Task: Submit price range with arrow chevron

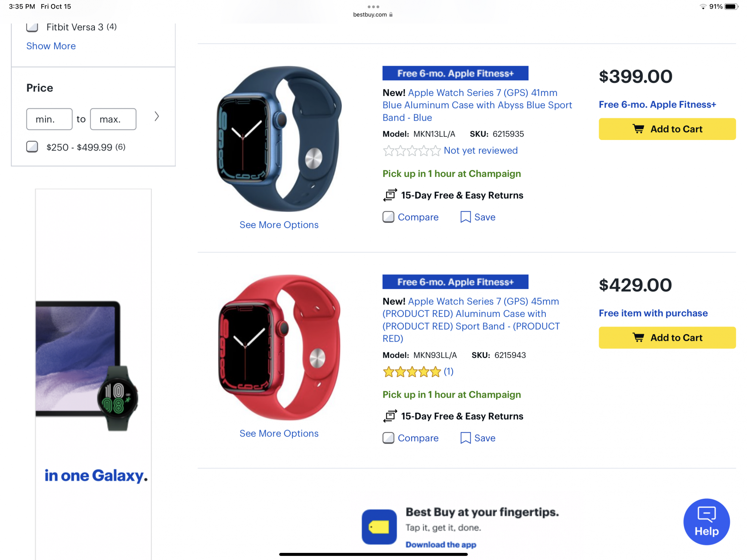Action: (x=157, y=116)
